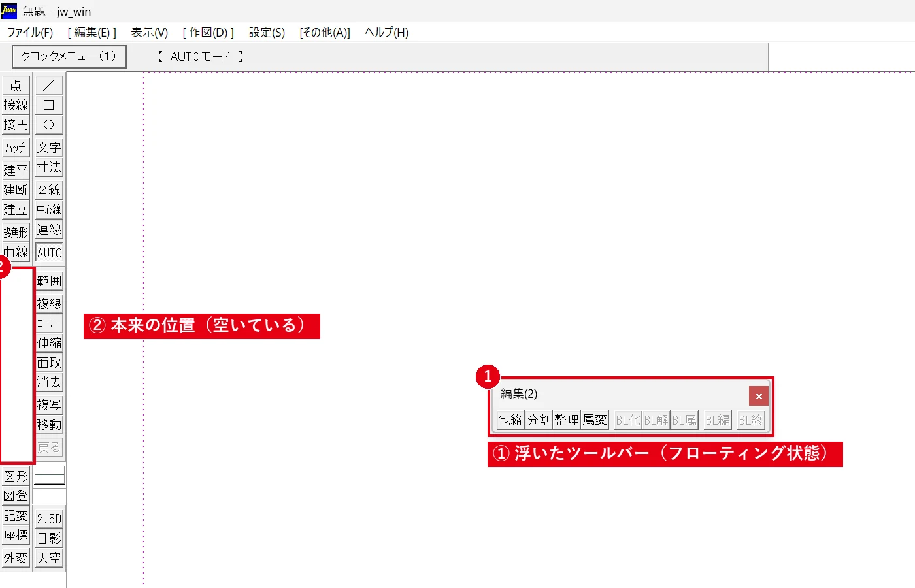915x588 pixels.
Task: Select the 伸縮 extend/trim tool
Action: [49, 343]
